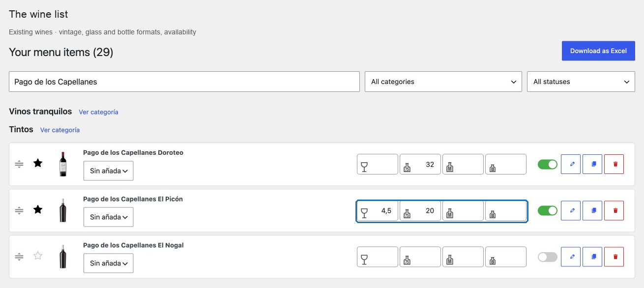The height and width of the screenshot is (288, 644).
Task: Disable availability of El Picón wine
Action: 548,210
